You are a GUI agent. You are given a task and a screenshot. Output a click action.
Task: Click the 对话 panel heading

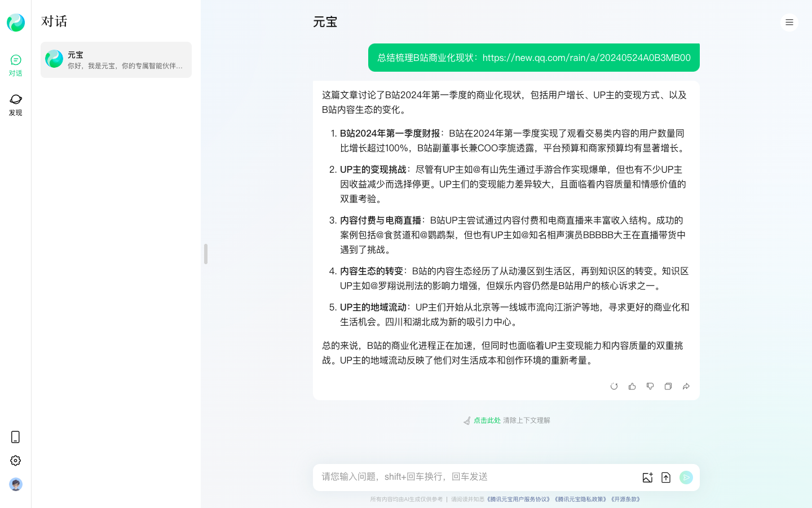[54, 21]
